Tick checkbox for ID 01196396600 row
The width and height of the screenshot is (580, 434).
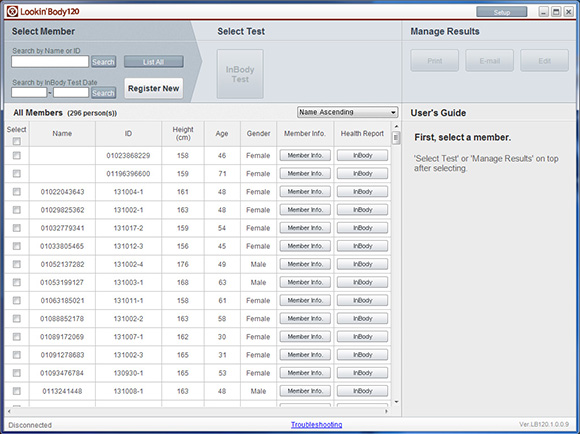click(x=16, y=174)
